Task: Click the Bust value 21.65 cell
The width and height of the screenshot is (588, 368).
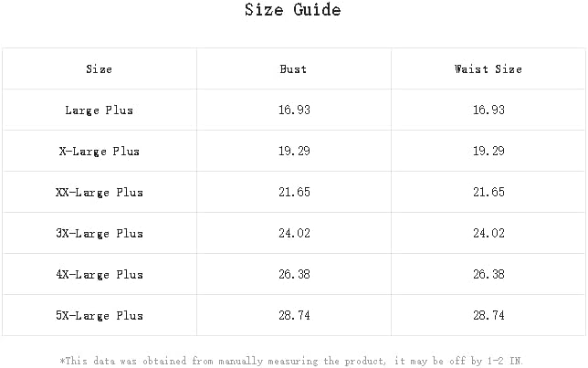Action: click(x=293, y=193)
